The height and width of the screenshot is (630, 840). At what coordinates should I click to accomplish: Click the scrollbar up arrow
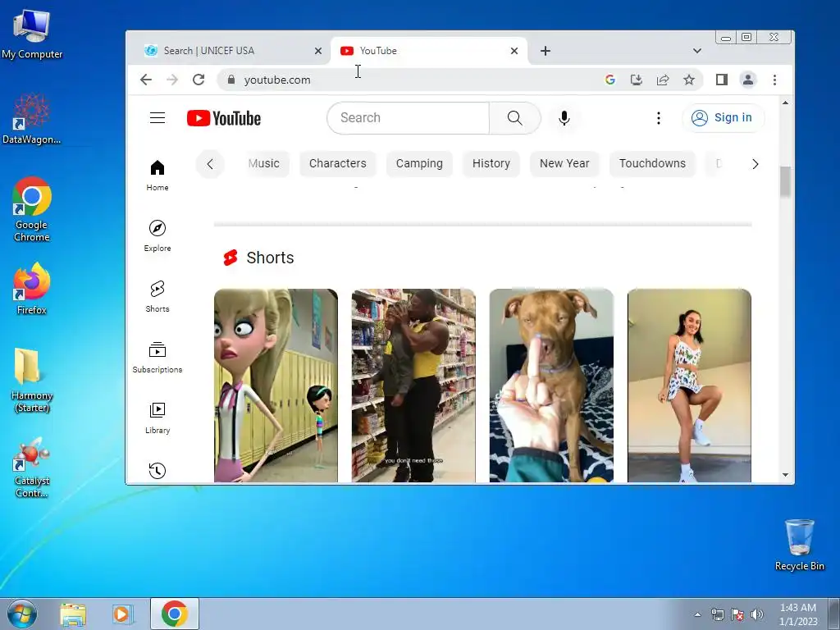point(785,103)
